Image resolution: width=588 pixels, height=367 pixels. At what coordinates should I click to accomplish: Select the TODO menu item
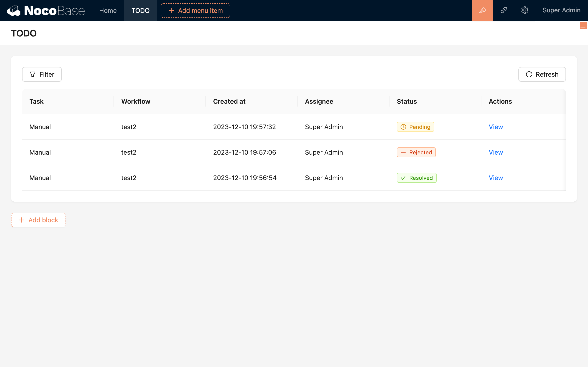tap(140, 11)
